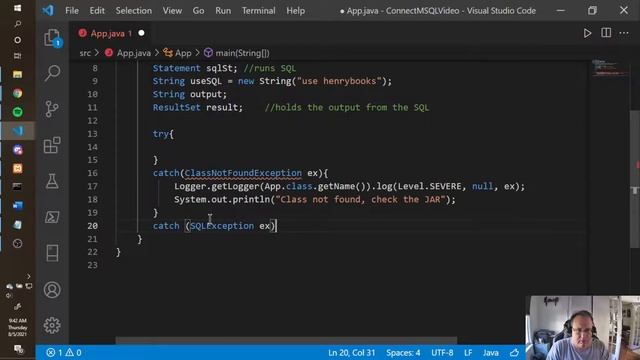Screen dimensions: 640x360
Task: Open the Run menu
Action: 223,11
